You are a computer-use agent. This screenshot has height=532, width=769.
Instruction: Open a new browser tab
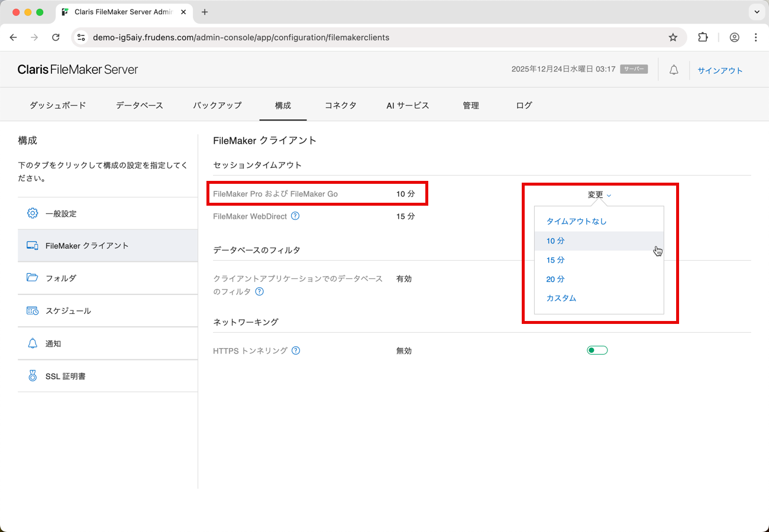coord(205,12)
